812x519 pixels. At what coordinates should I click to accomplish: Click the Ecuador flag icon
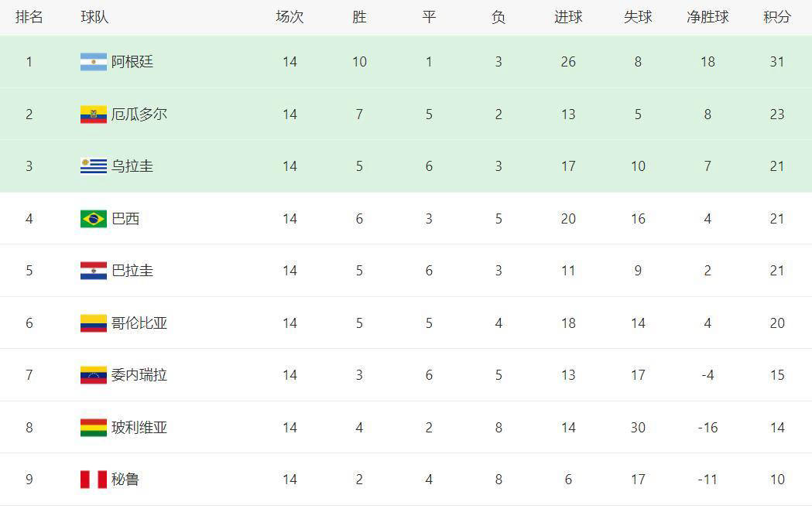point(94,114)
